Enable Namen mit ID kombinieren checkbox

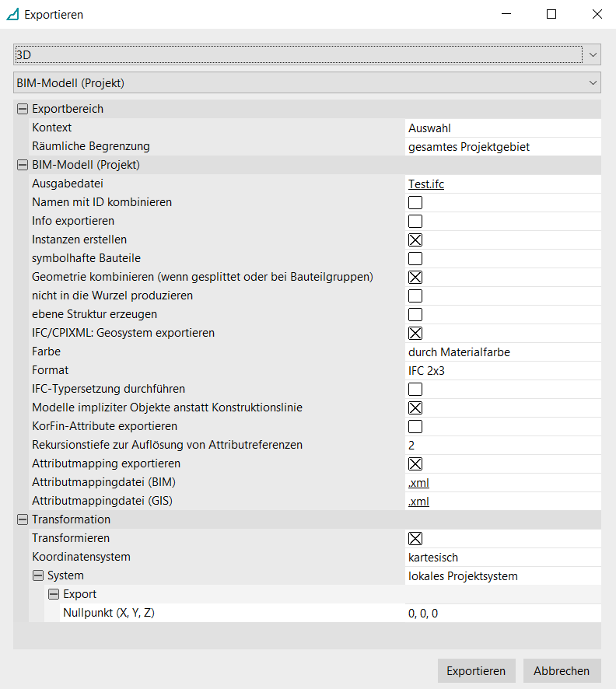pos(415,202)
